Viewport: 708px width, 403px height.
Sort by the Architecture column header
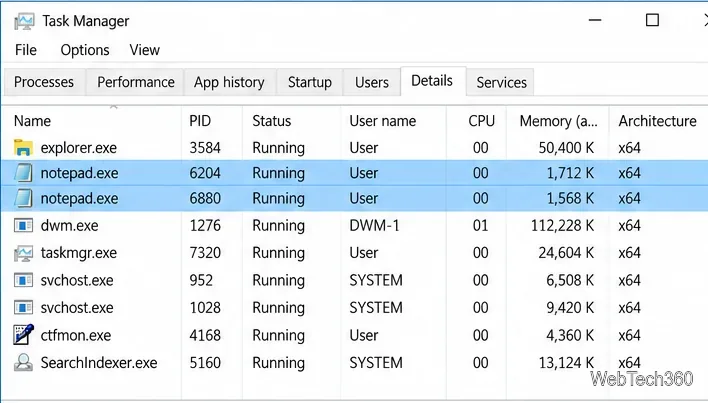tap(657, 121)
